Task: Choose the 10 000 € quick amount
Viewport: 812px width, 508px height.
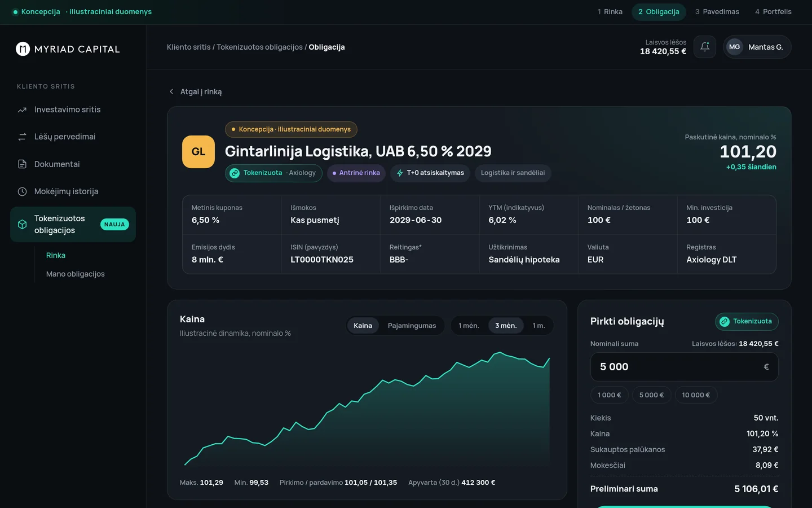Action: coord(696,395)
